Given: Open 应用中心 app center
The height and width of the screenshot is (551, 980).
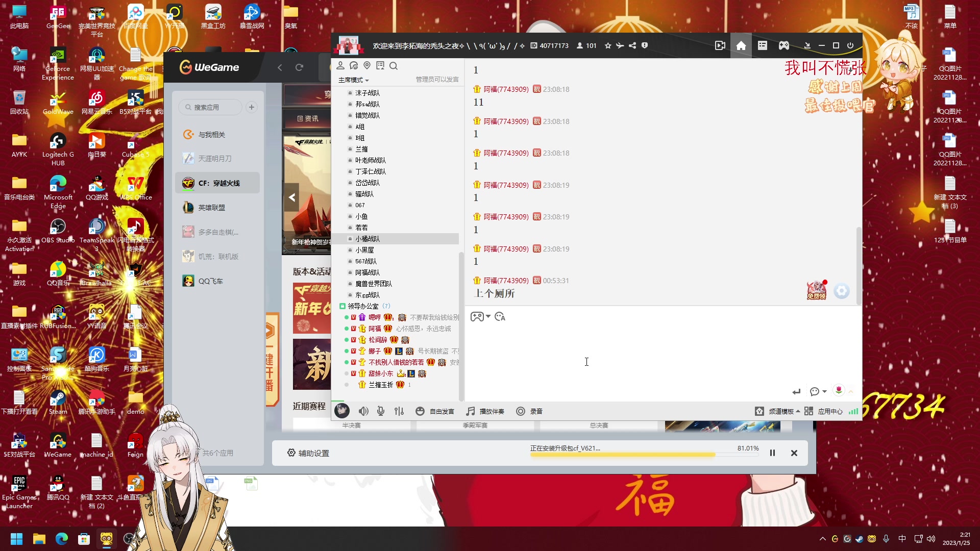Looking at the screenshot, I should (x=823, y=411).
